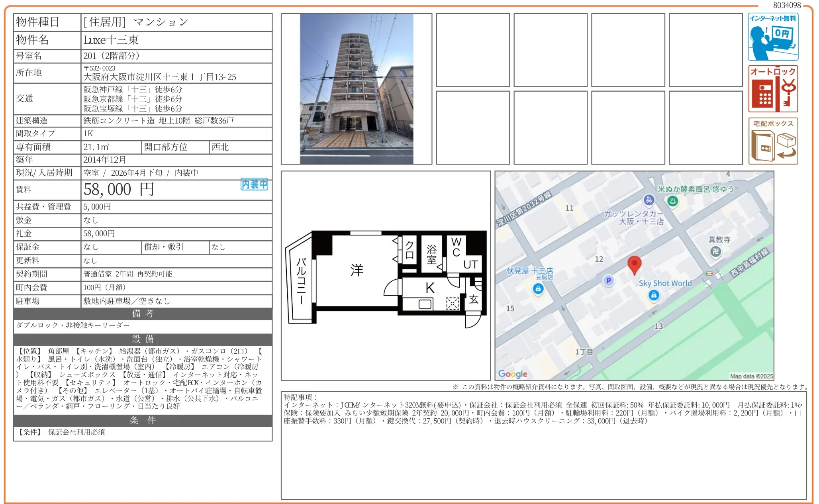Click the 真教寺 temple marker on map
The width and height of the screenshot is (819, 504).
(715, 251)
